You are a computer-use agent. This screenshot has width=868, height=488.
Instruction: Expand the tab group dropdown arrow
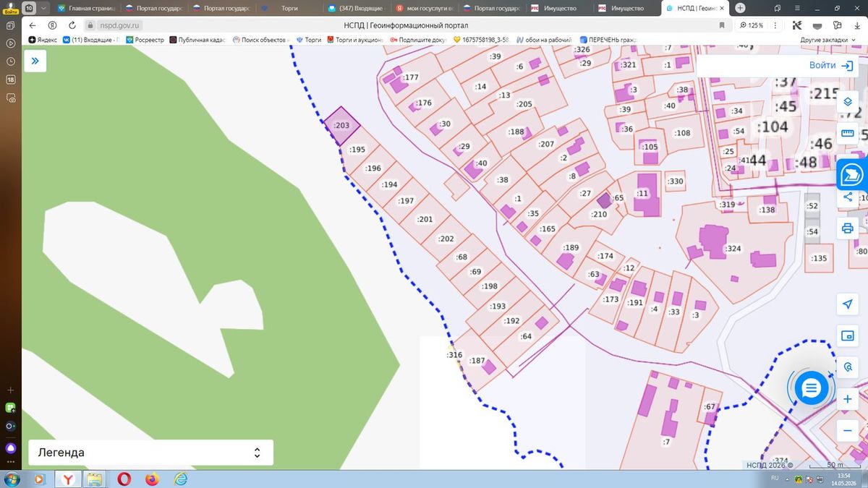point(43,8)
